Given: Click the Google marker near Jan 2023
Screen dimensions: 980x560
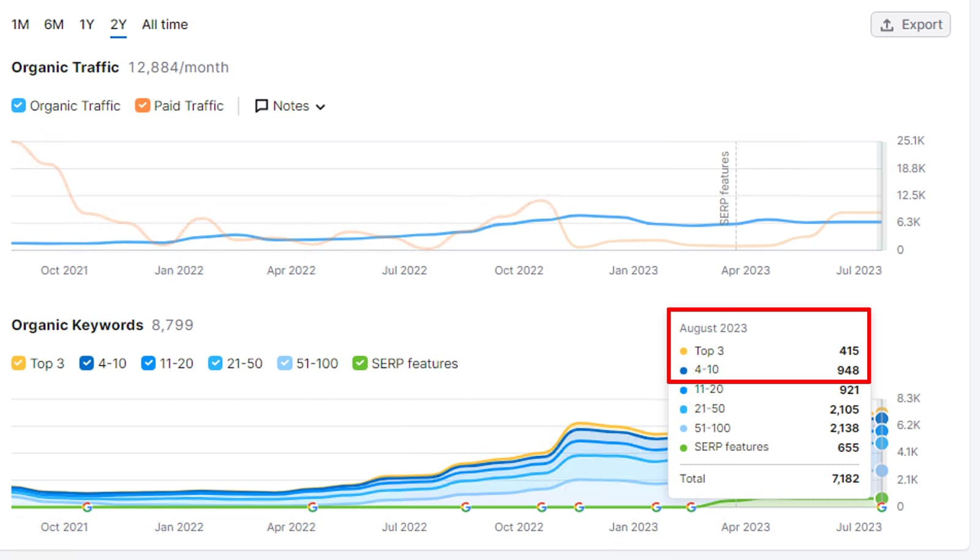Looking at the screenshot, I should pos(657,507).
